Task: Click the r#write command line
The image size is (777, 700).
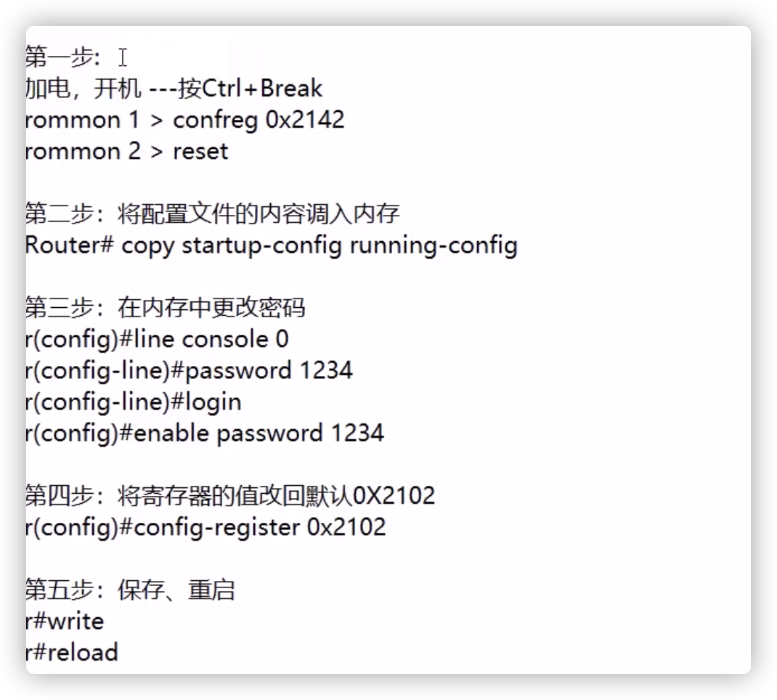Action: [65, 621]
